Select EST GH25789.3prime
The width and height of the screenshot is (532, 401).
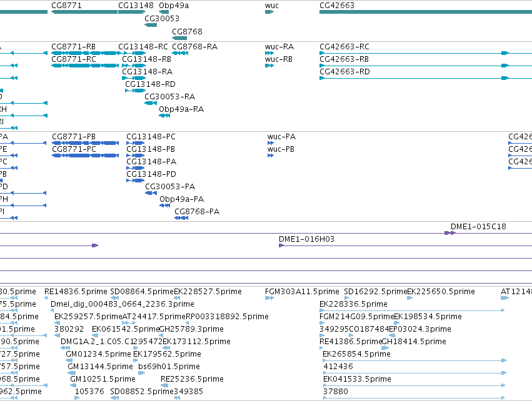[x=191, y=329]
